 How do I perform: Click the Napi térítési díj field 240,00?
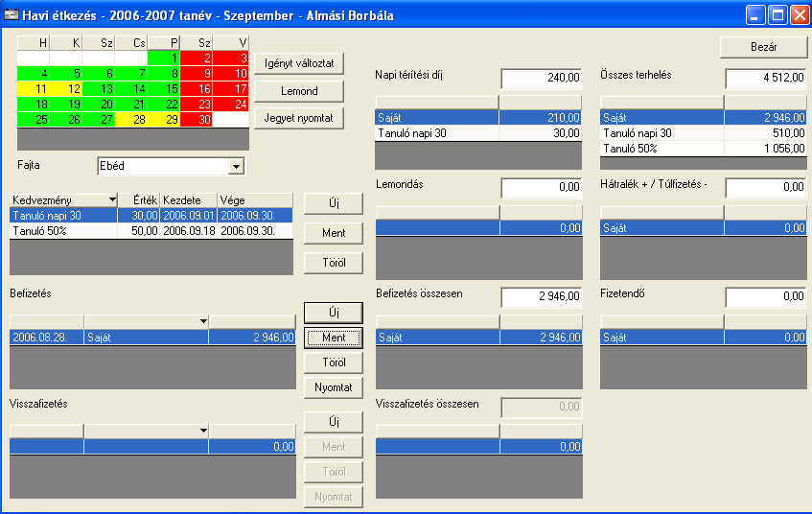coord(541,79)
